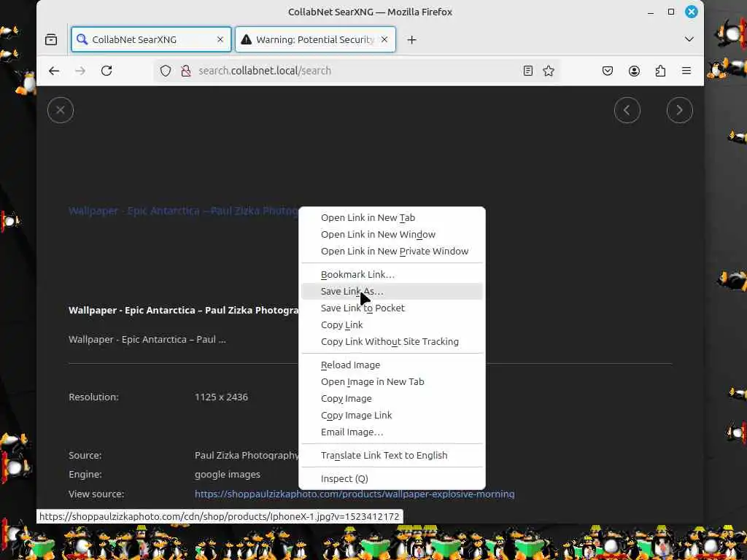Open the shoppaulzizkaphoto.com view source link
Image resolution: width=747 pixels, height=560 pixels.
tap(355, 494)
